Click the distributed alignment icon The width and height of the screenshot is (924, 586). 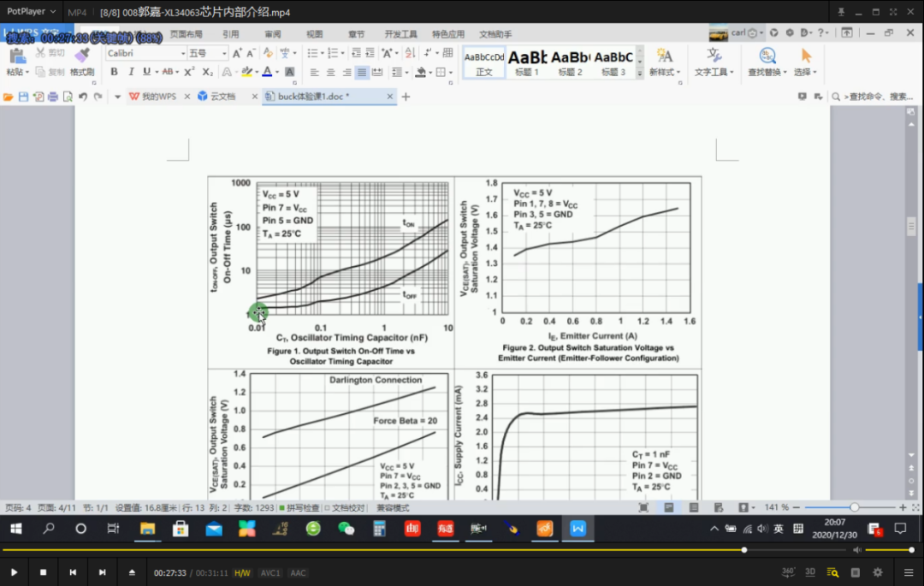pos(378,72)
